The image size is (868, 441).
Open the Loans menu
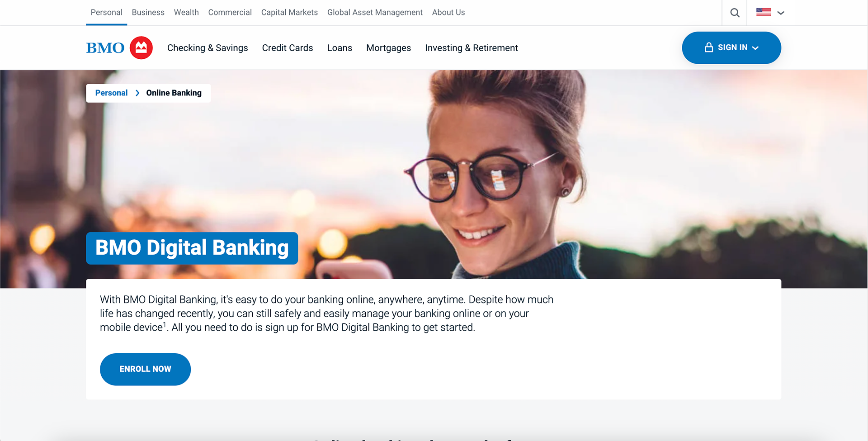[x=340, y=48]
